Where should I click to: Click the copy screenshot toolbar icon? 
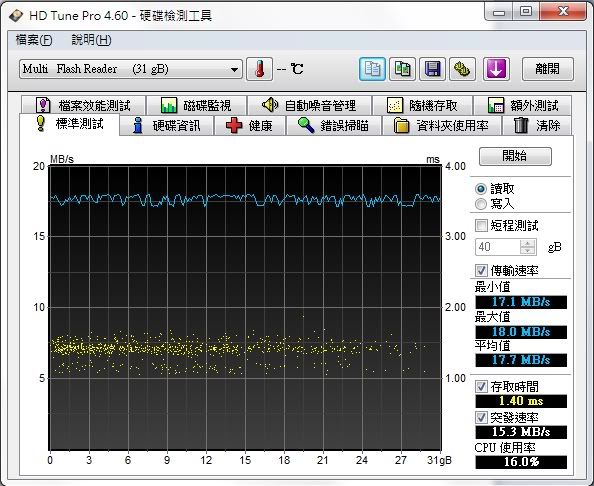click(x=402, y=69)
